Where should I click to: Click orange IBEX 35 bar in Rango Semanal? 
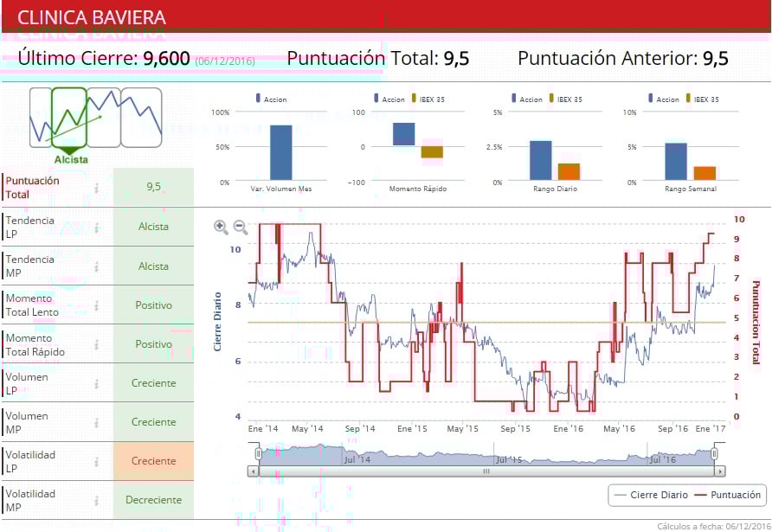click(704, 173)
